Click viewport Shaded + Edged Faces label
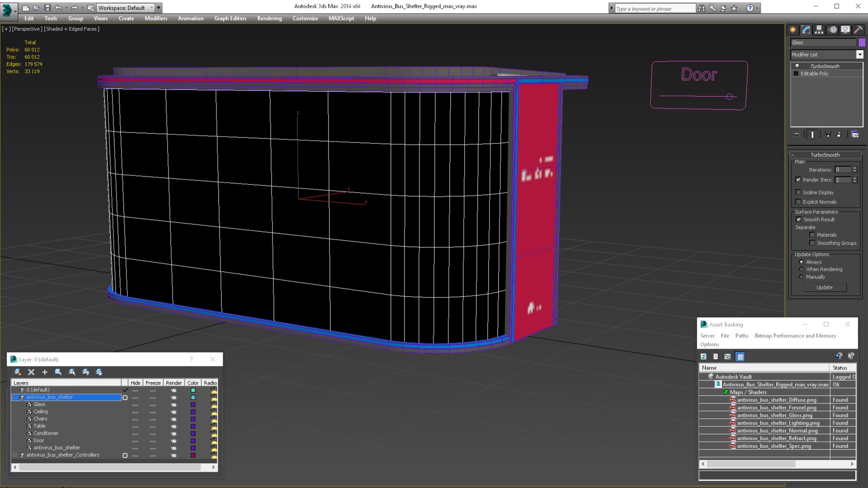 (x=71, y=29)
